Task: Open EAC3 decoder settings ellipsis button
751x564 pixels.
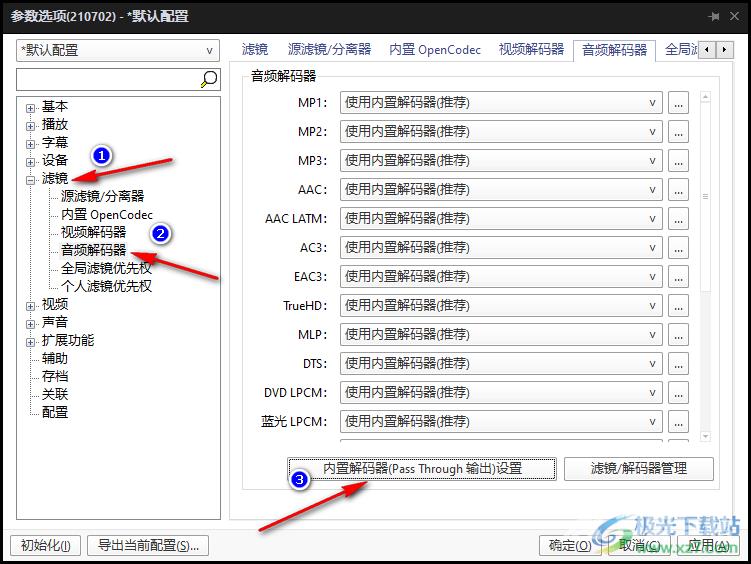Action: click(x=678, y=276)
